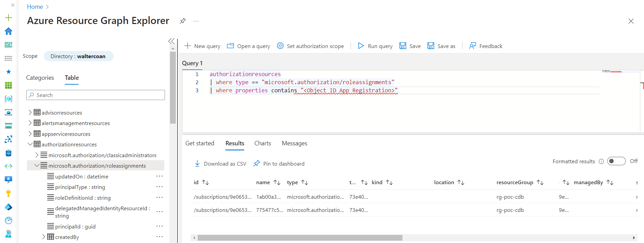Switch to the Results tab

[235, 143]
